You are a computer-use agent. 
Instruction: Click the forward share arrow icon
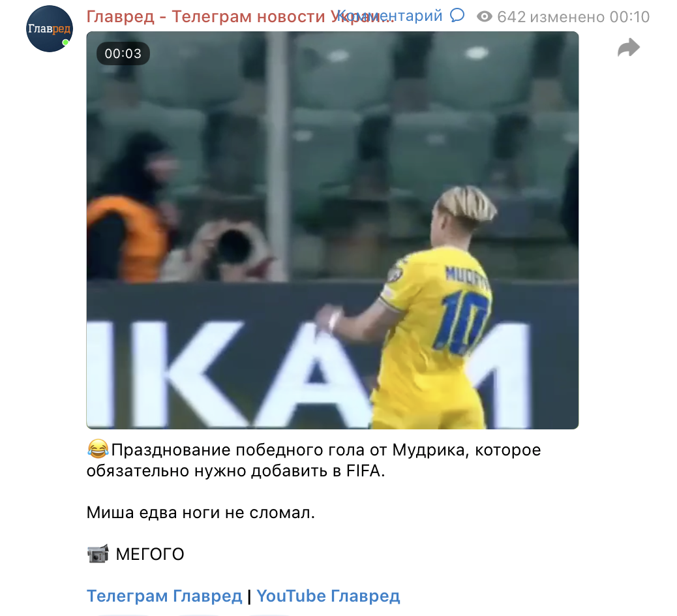(628, 48)
